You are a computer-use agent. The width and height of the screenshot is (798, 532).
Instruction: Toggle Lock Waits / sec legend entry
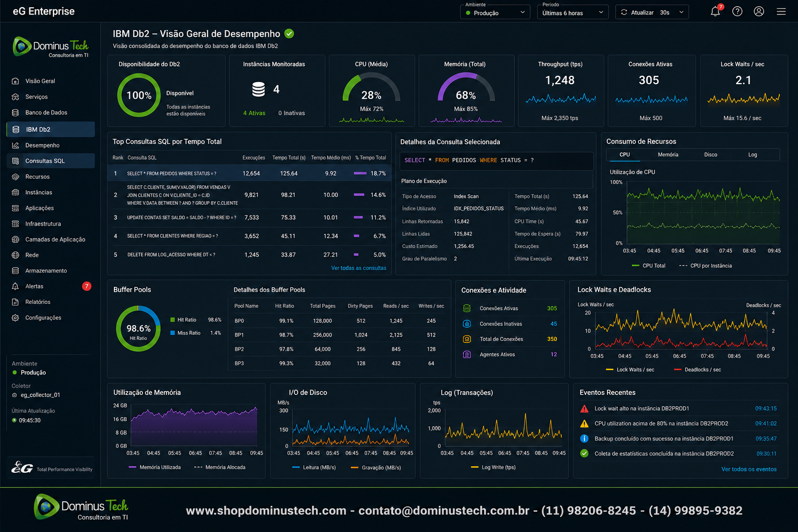click(x=630, y=370)
